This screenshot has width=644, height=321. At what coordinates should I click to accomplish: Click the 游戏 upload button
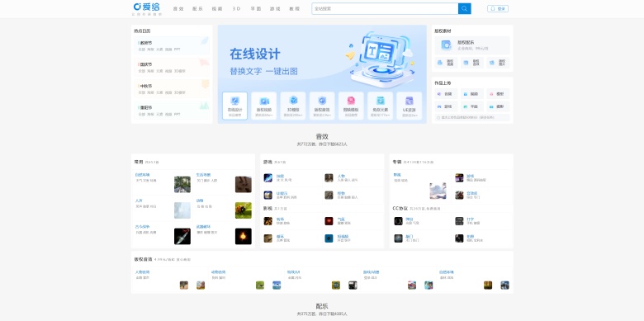pyautogui.click(x=447, y=106)
